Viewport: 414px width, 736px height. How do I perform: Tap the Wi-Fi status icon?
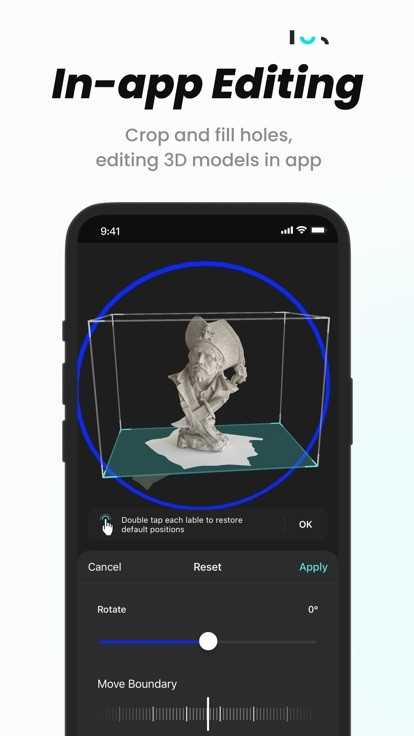302,230
